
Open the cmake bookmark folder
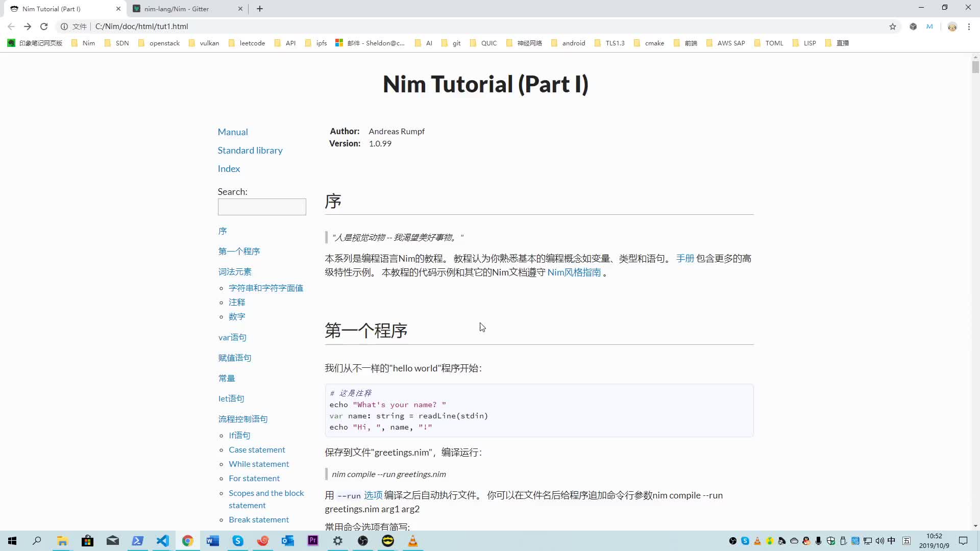pyautogui.click(x=649, y=43)
